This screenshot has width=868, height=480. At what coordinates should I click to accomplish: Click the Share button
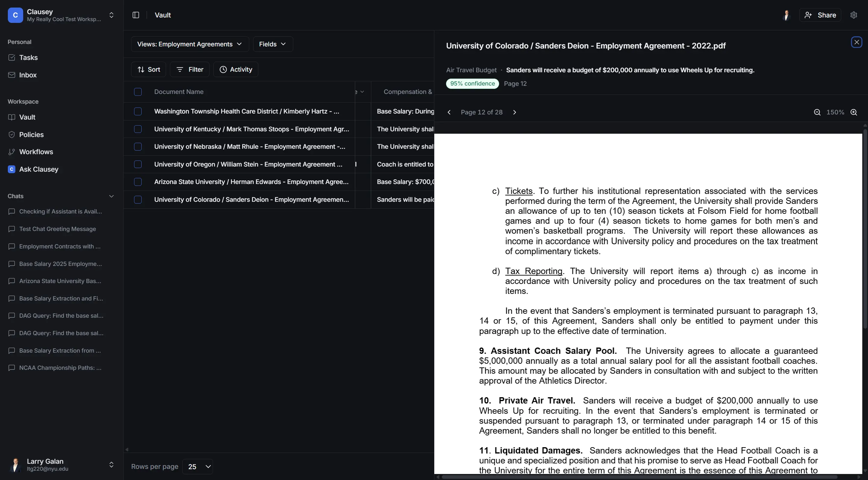tap(820, 15)
